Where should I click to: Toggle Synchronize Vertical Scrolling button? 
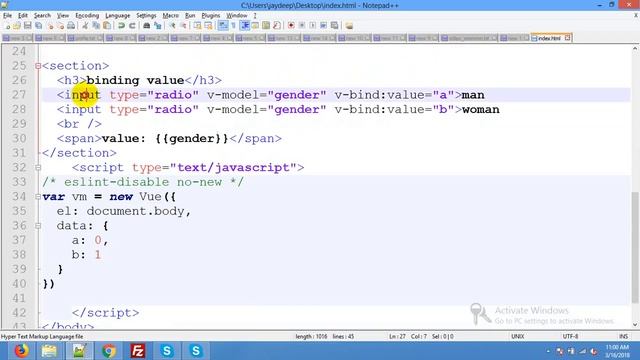tap(197, 26)
